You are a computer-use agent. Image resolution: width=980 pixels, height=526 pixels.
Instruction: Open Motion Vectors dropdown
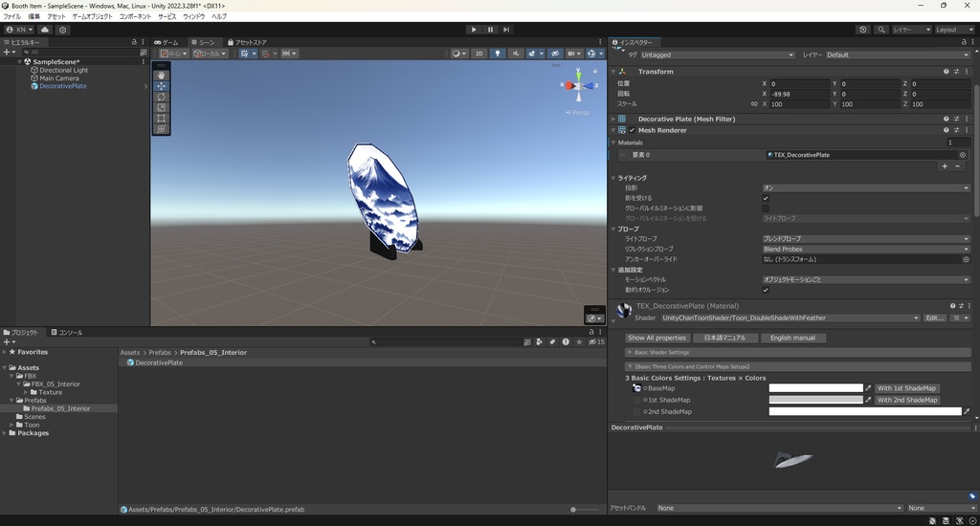click(865, 279)
